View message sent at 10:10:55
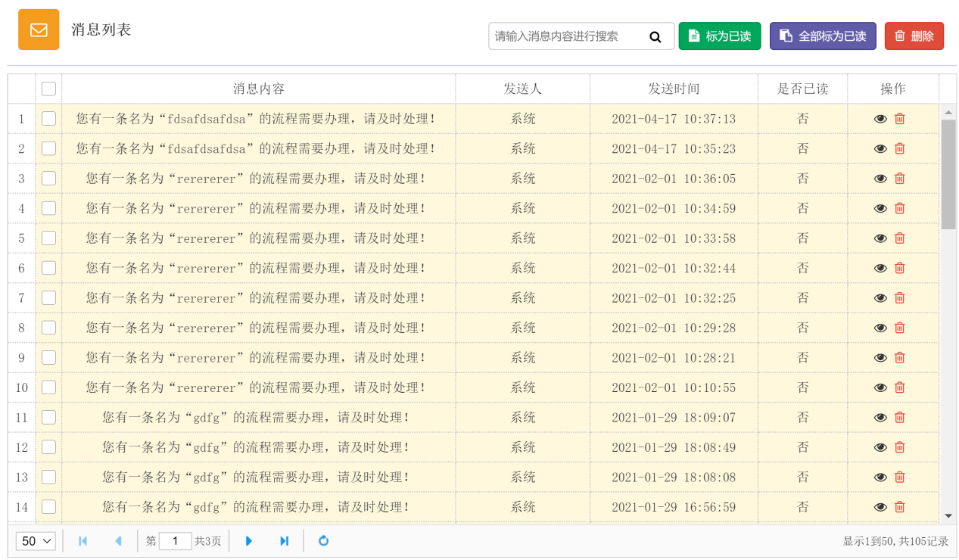959x560 pixels. pos(880,388)
